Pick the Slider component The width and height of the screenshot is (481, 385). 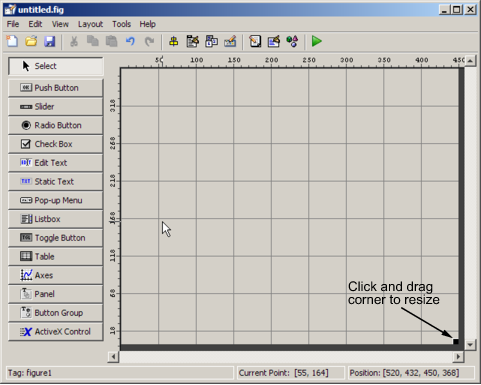(x=56, y=107)
